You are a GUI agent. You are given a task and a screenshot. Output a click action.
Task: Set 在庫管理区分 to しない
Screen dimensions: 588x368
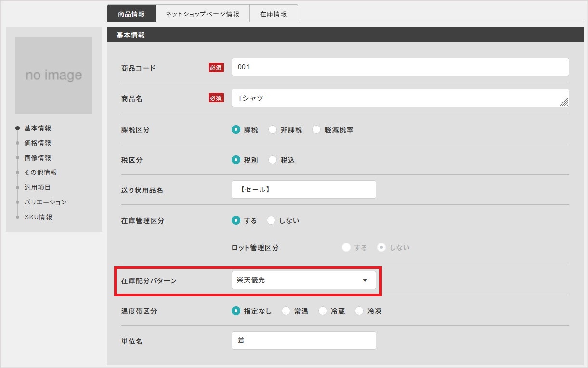coord(272,220)
